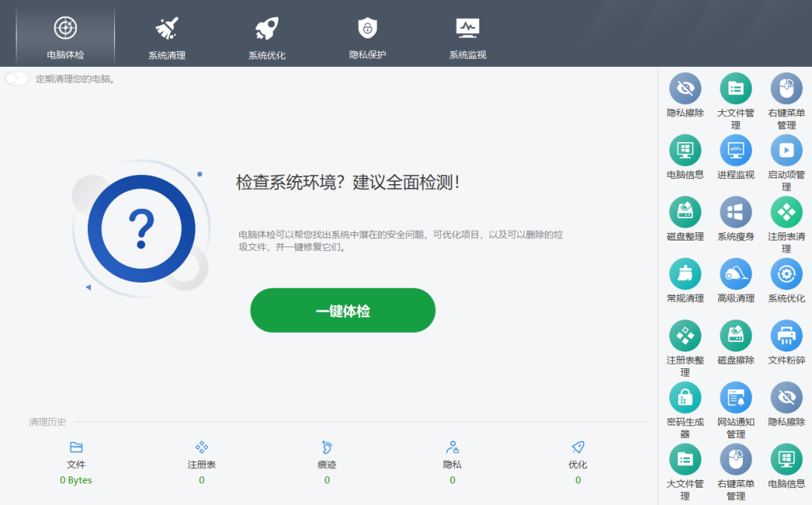Switch to the 系统清理 tab
812x505 pixels.
tap(165, 34)
